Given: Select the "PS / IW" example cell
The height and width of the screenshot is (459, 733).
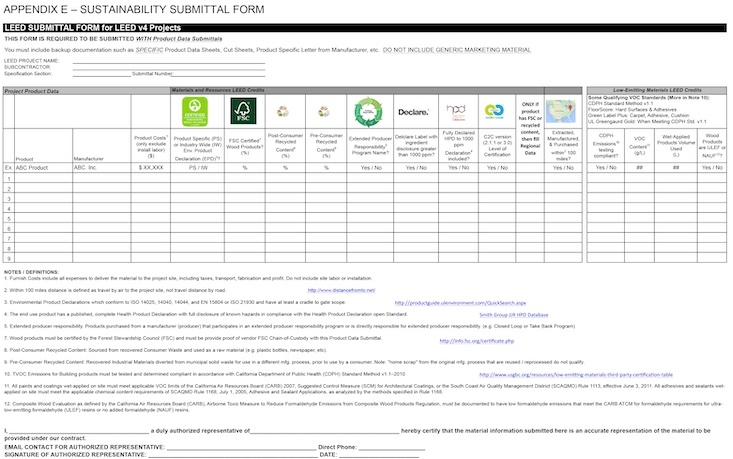Looking at the screenshot, I should [198, 168].
